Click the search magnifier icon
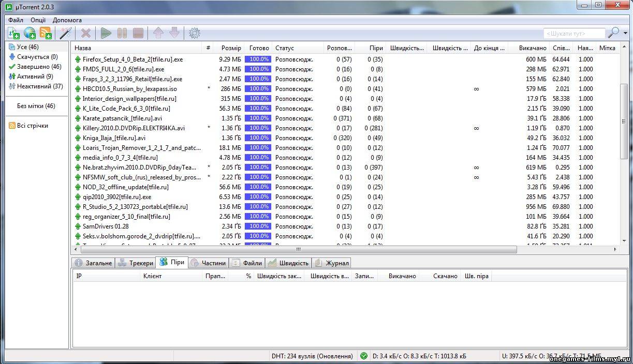This screenshot has width=633, height=364. click(x=613, y=33)
